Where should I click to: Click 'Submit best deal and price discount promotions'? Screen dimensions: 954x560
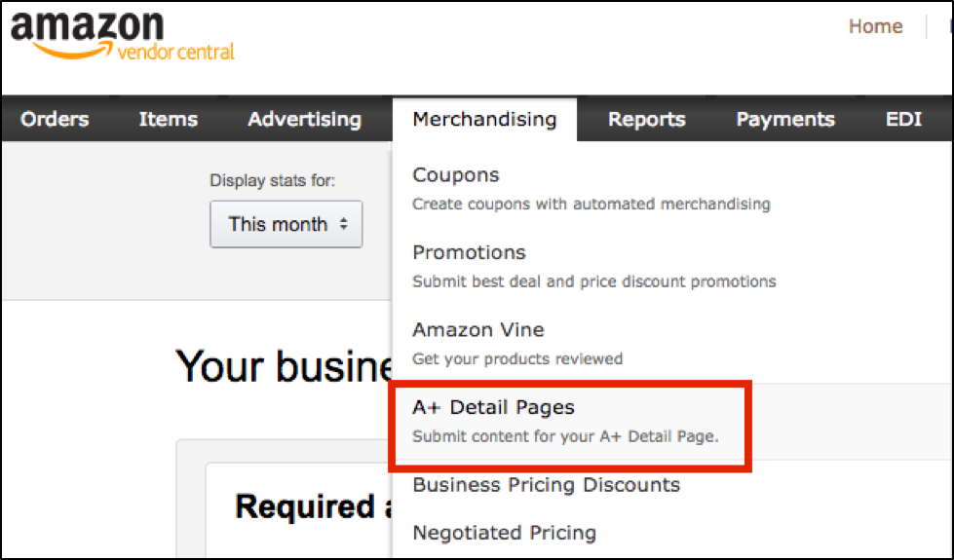tap(594, 281)
